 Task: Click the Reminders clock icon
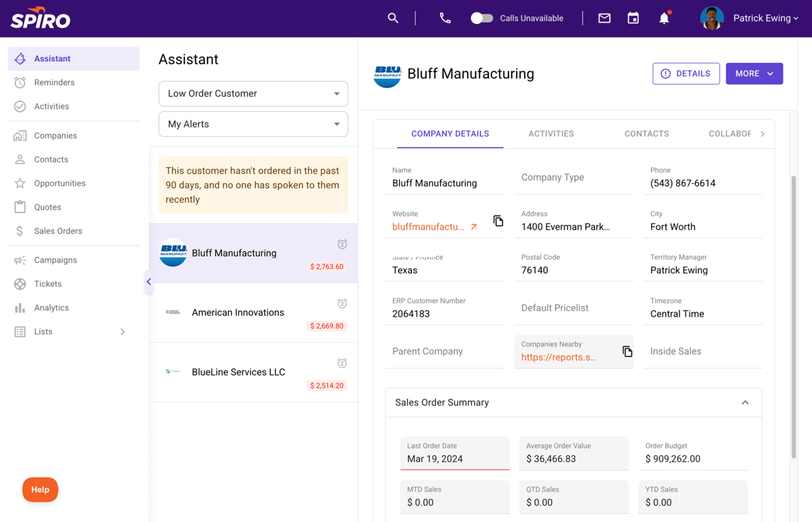click(20, 82)
